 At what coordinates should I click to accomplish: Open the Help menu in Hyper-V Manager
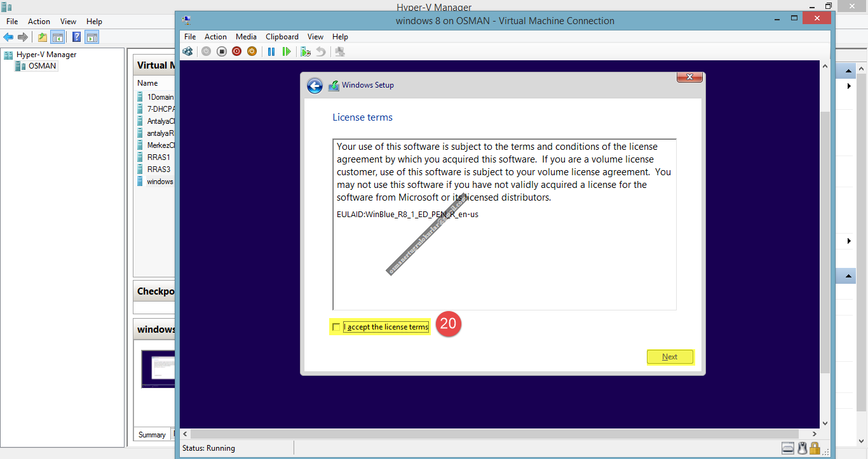(x=94, y=22)
